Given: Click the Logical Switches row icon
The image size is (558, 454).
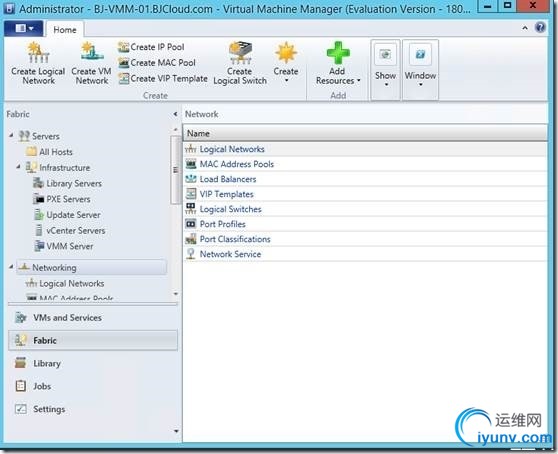Looking at the screenshot, I should click(191, 209).
